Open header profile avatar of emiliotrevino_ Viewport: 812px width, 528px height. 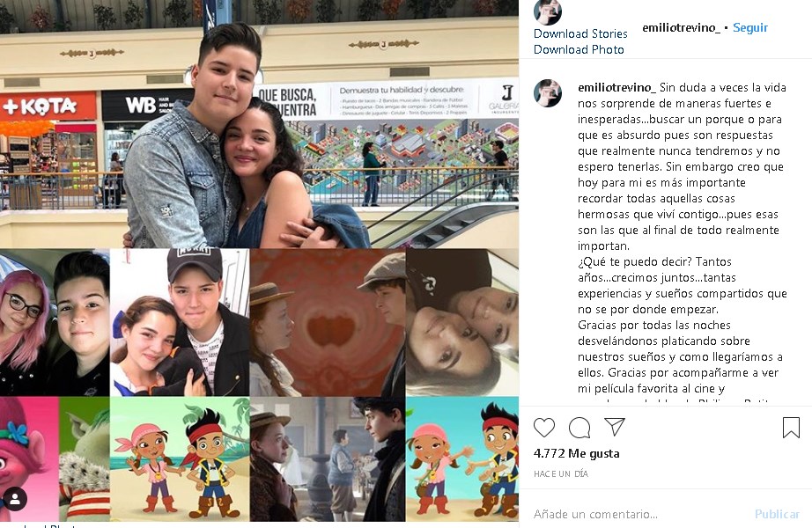[x=548, y=11]
